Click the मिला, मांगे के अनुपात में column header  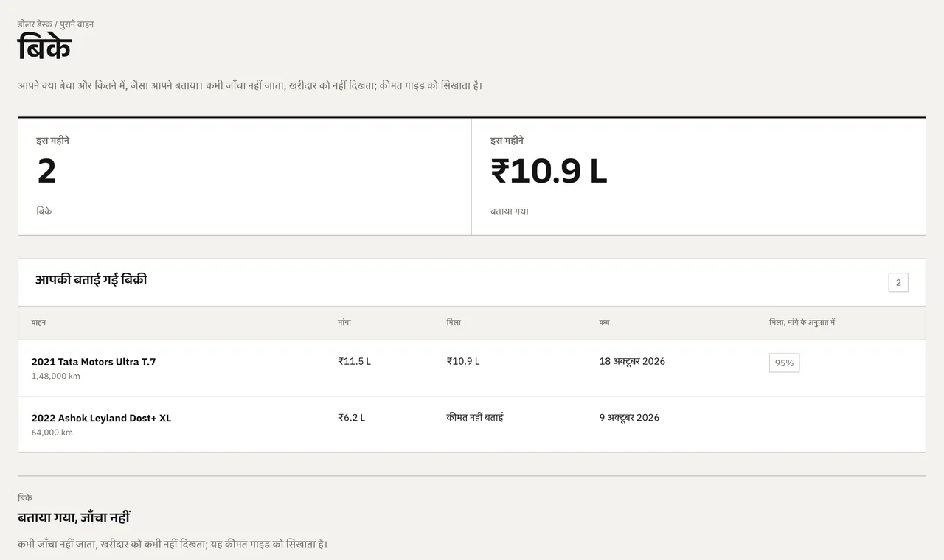click(802, 323)
